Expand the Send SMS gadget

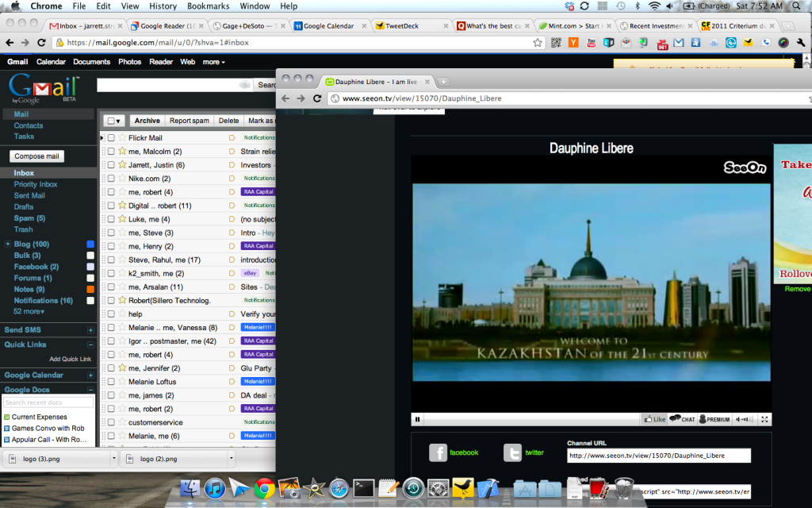tap(90, 330)
